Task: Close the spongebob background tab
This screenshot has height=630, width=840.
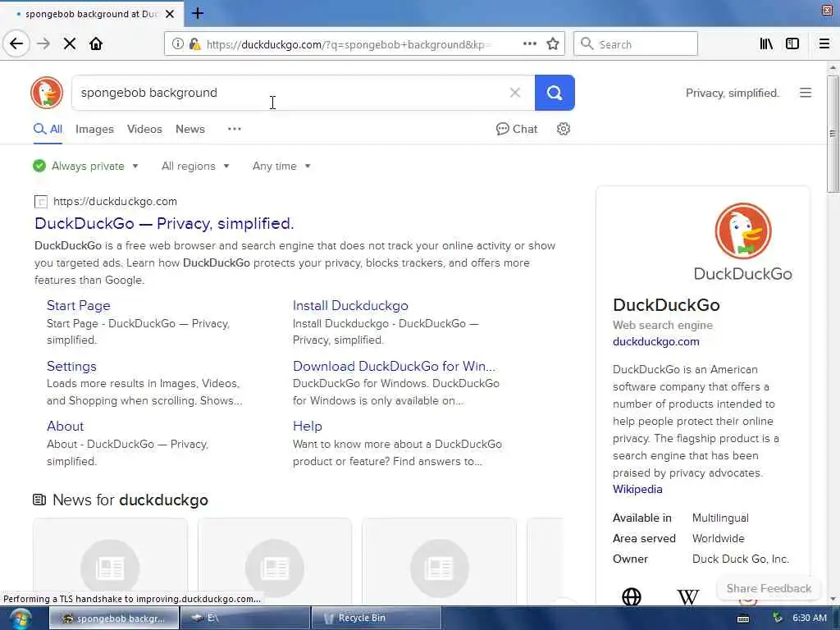Action: 170,14
